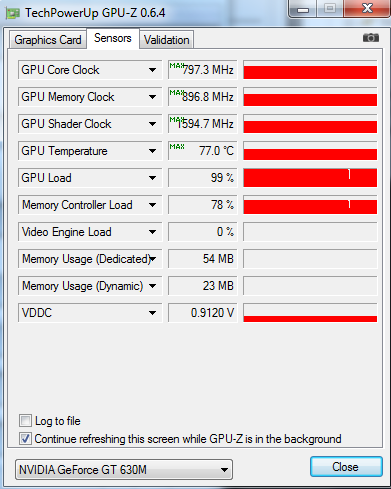Image resolution: width=391 pixels, height=489 pixels.
Task: Open the Validation tab
Action: pyautogui.click(x=167, y=40)
